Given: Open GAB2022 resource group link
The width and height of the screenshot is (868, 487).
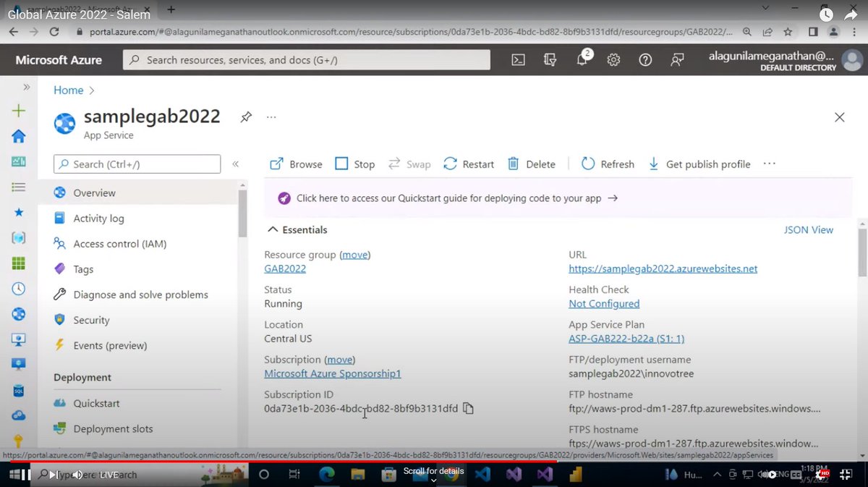Looking at the screenshot, I should (x=285, y=268).
